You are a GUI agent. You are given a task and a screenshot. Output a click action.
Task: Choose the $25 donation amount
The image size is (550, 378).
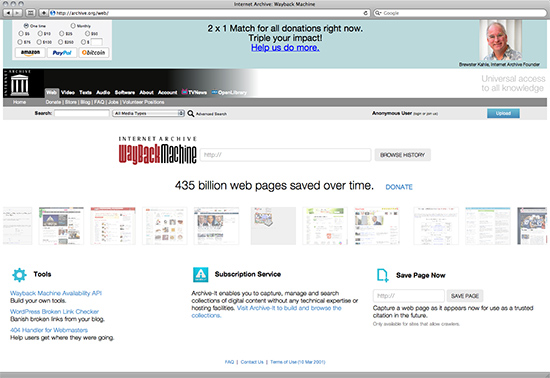[62, 34]
